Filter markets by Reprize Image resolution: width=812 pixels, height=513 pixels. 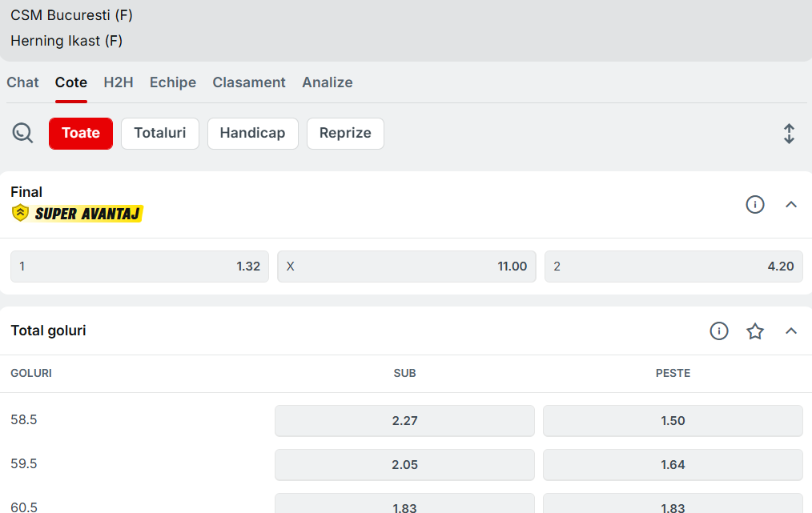(x=345, y=133)
